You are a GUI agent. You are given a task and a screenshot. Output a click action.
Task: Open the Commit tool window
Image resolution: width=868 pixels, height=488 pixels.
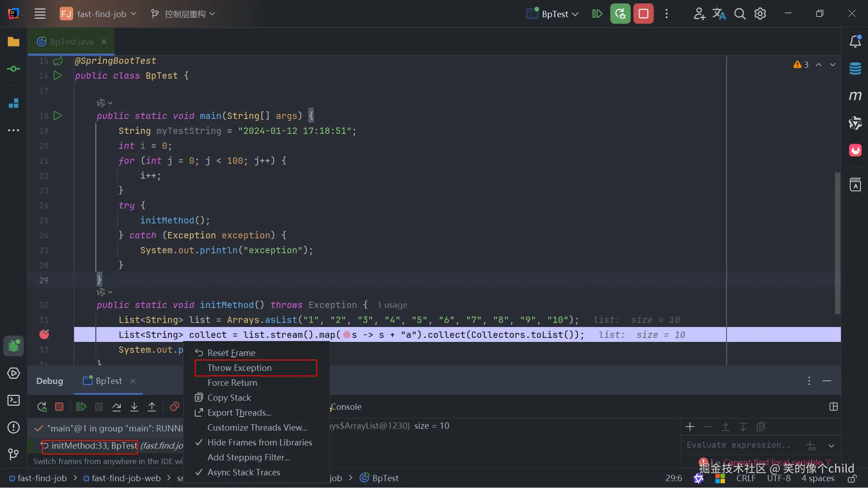pos(14,69)
